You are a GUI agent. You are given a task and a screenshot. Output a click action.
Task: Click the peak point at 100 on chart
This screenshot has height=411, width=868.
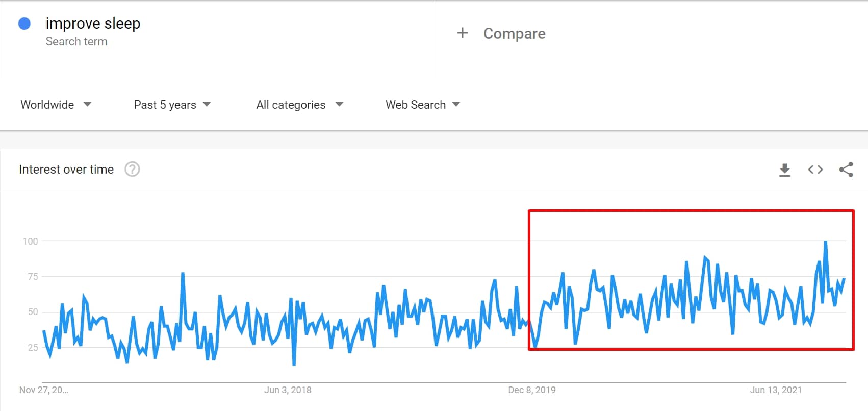tap(825, 241)
